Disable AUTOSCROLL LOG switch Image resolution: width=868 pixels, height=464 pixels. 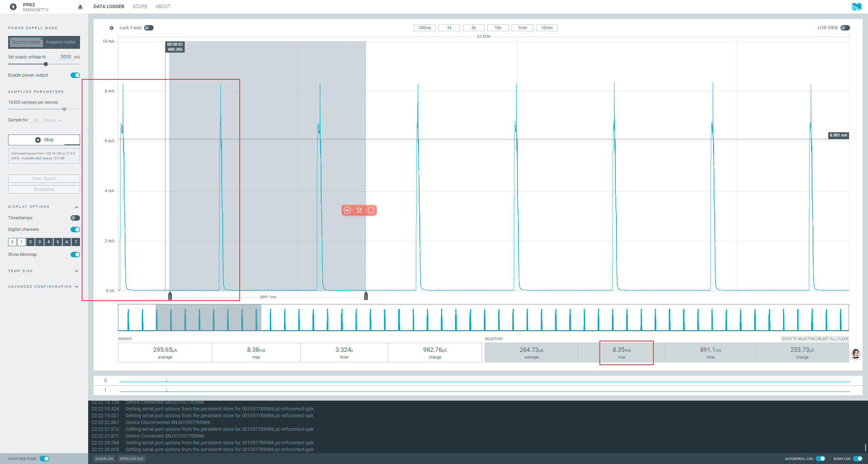pyautogui.click(x=821, y=459)
